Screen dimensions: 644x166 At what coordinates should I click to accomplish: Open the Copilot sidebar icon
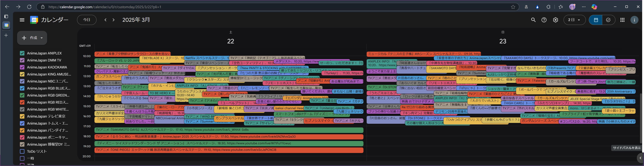pyautogui.click(x=594, y=7)
